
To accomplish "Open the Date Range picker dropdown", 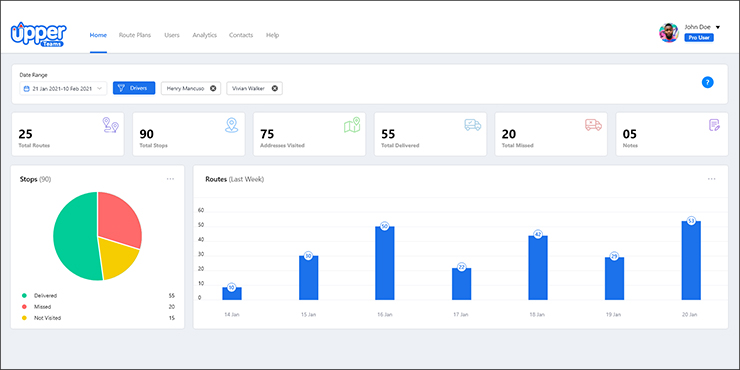I will click(63, 88).
